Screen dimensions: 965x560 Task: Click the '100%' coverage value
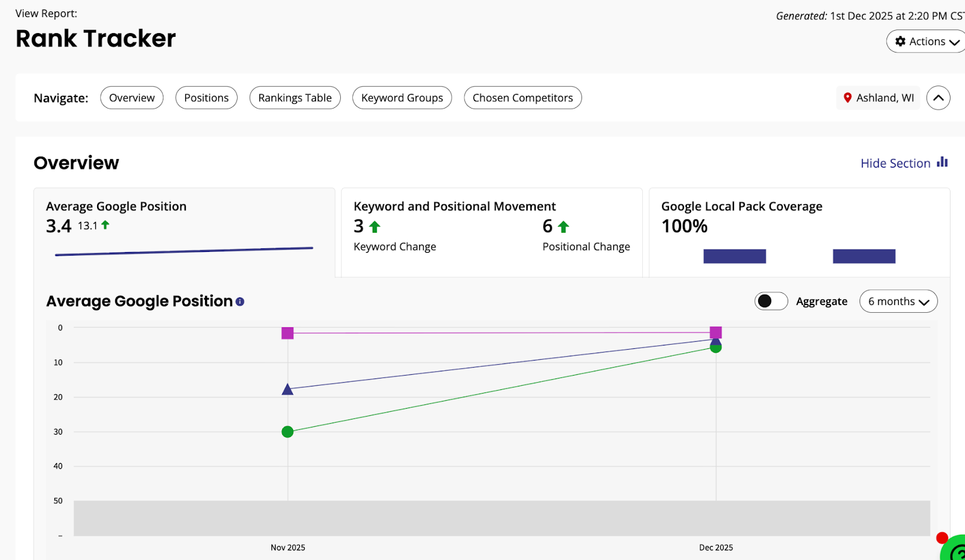click(685, 226)
